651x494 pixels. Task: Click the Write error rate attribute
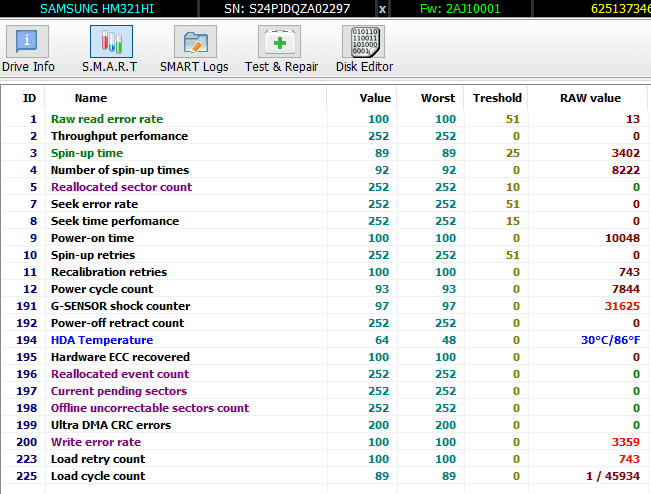pos(96,442)
